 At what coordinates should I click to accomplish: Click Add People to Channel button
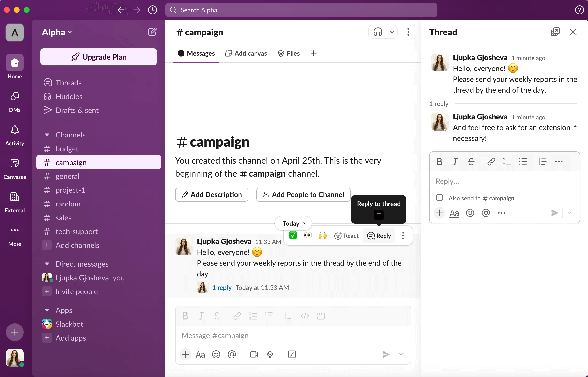[x=303, y=195]
